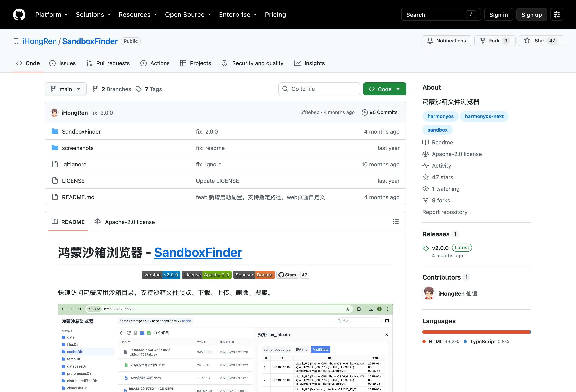The width and height of the screenshot is (576, 392).
Task: Select Apache-2.0 license tab in file viewer
Action: pyautogui.click(x=124, y=222)
